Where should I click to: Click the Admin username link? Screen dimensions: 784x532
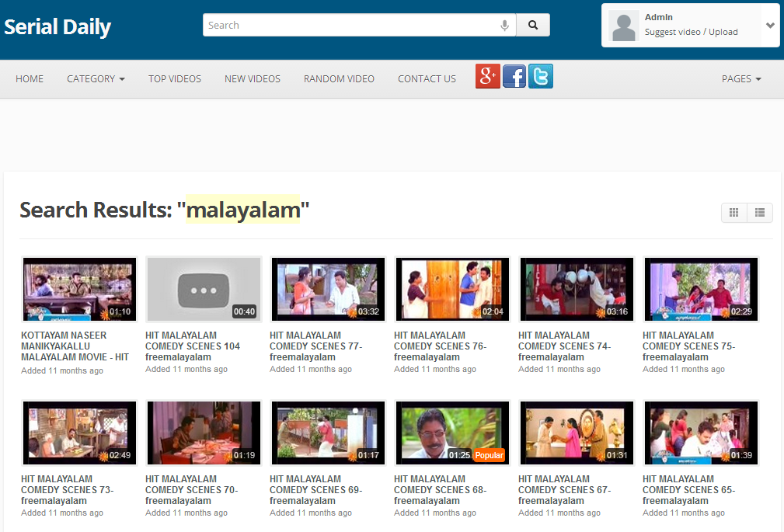tap(658, 17)
